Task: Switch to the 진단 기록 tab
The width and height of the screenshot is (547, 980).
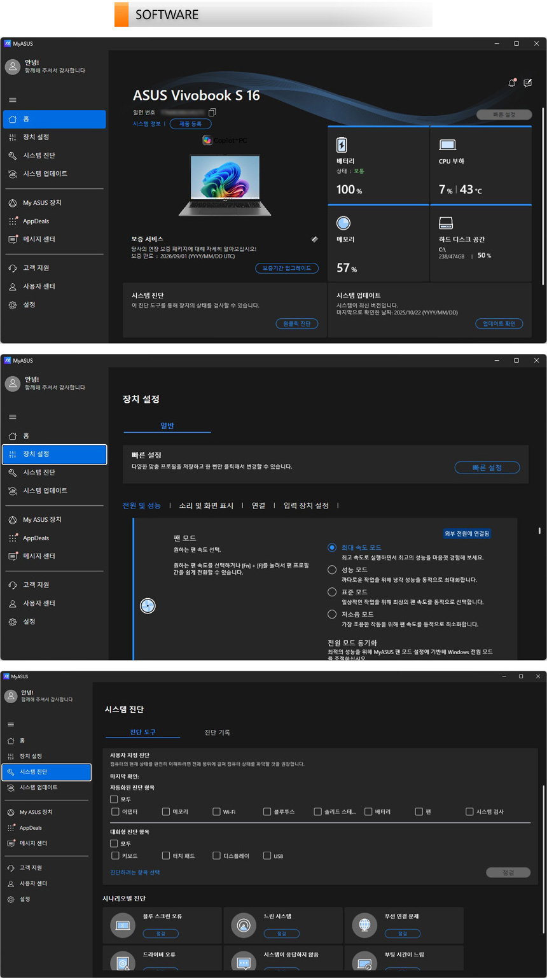Action: (217, 732)
